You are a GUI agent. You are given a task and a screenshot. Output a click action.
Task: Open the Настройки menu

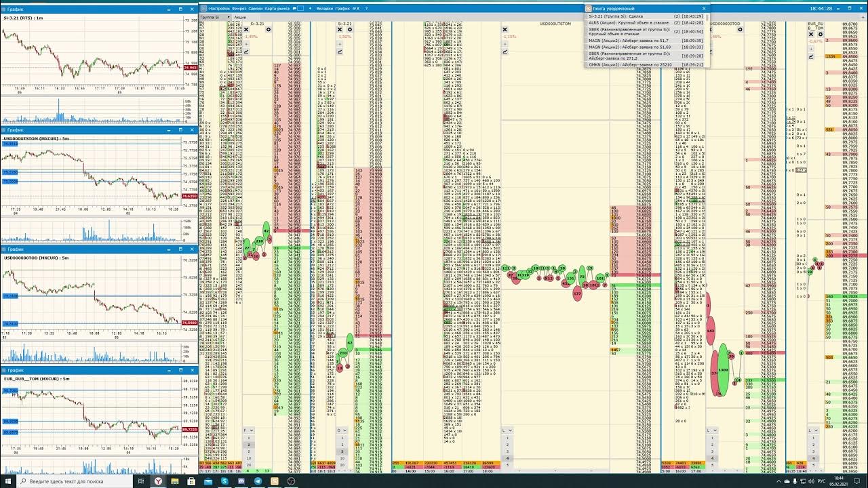[x=220, y=8]
